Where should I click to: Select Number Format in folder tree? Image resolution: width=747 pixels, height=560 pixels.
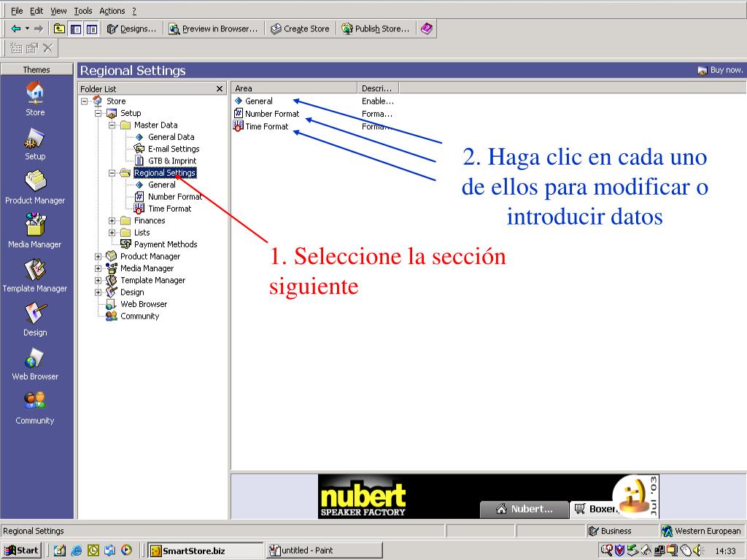tap(175, 197)
